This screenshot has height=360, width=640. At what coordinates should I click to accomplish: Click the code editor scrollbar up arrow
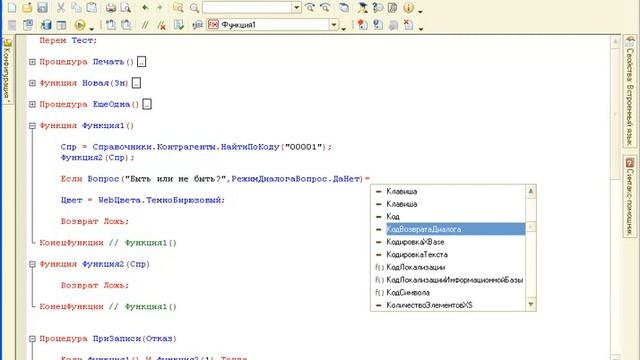point(616,42)
